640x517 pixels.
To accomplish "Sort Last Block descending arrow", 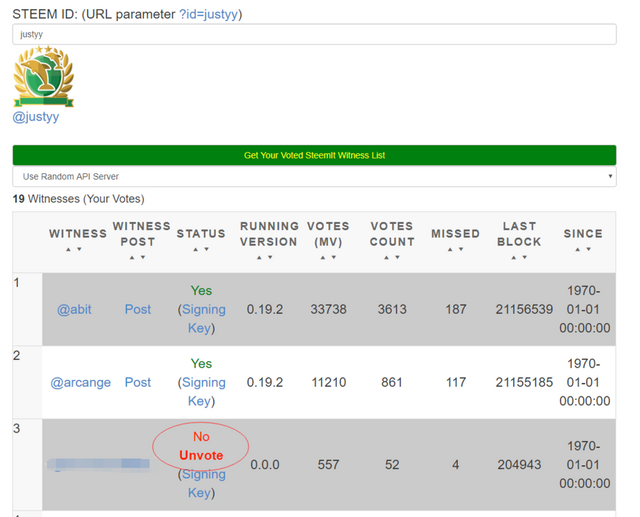I will pos(525,257).
